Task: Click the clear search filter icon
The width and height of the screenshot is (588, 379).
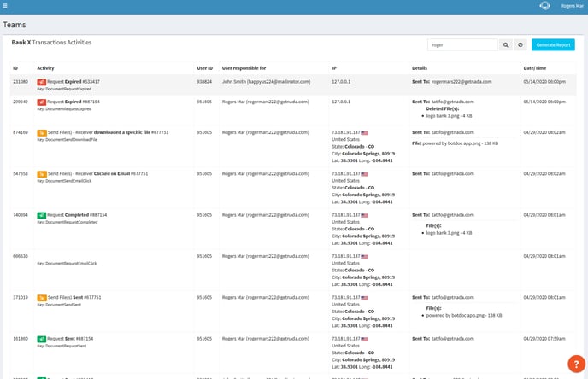Action: tap(520, 44)
